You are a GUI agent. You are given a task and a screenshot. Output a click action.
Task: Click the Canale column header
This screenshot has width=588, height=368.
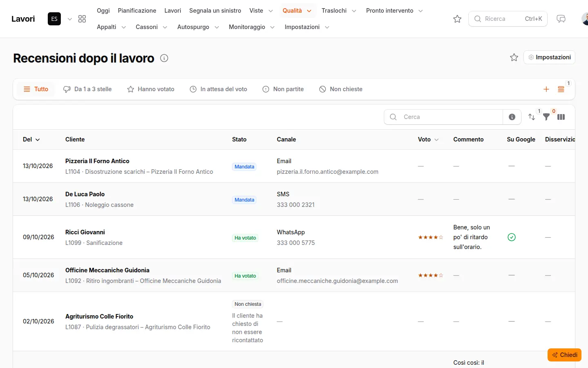tap(286, 139)
